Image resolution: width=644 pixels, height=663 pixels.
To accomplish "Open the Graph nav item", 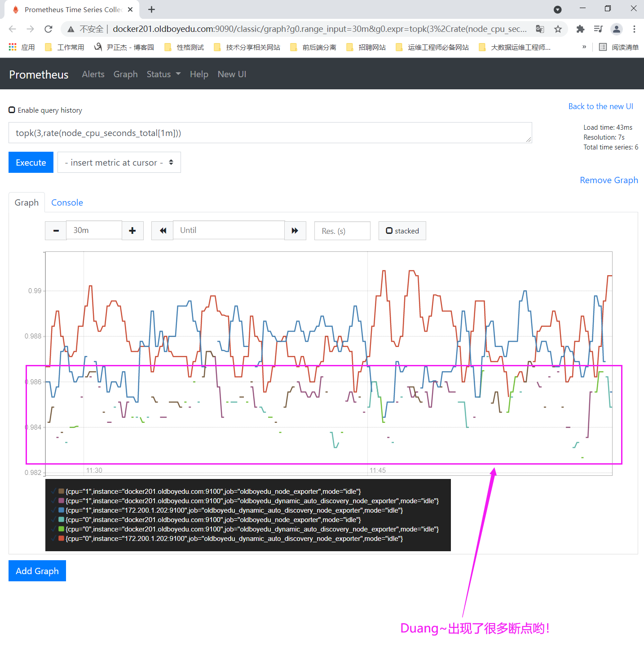I will click(125, 75).
